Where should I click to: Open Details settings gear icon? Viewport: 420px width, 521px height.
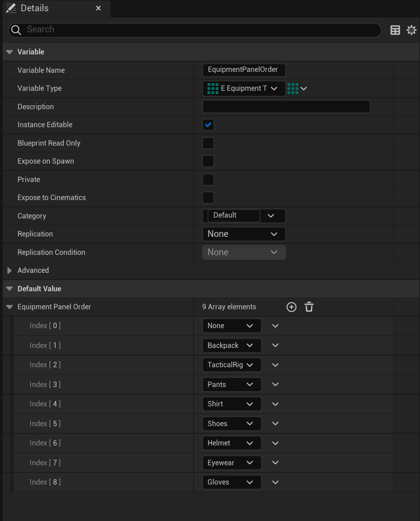click(x=411, y=30)
